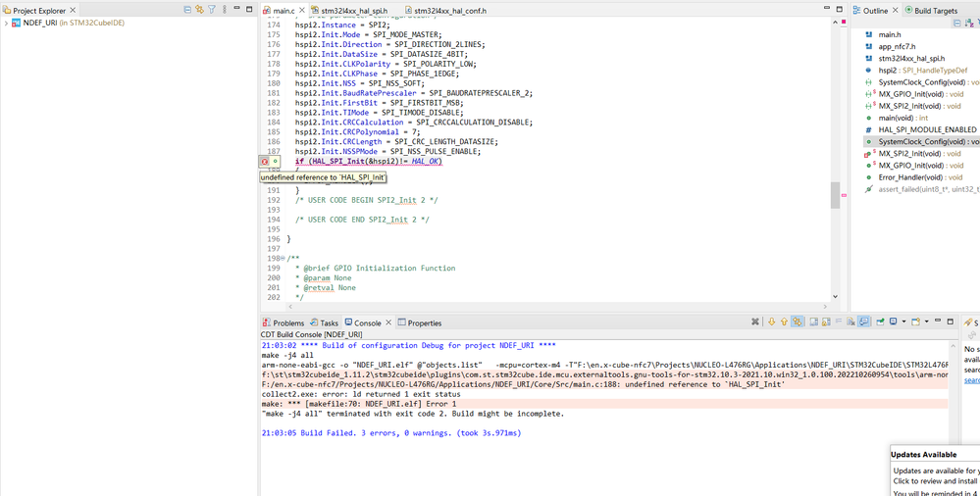Viewport: 980px width, 496px height.
Task: Clear the console output
Action: [851, 322]
